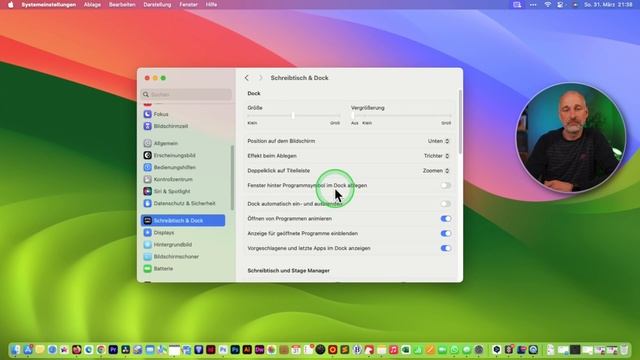This screenshot has height=360, width=640.
Task: Disable Vorgeschlagene und letzte Apps im Dock
Action: 445,248
